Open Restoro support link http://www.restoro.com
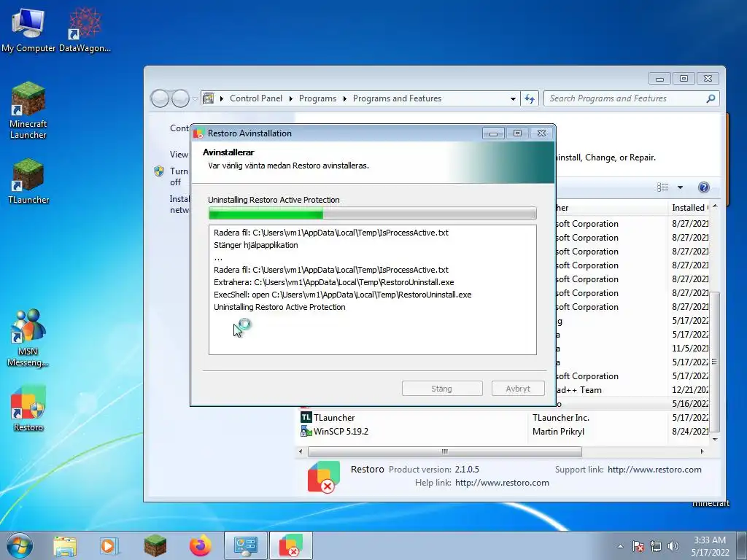747x560 pixels. [x=654, y=470]
